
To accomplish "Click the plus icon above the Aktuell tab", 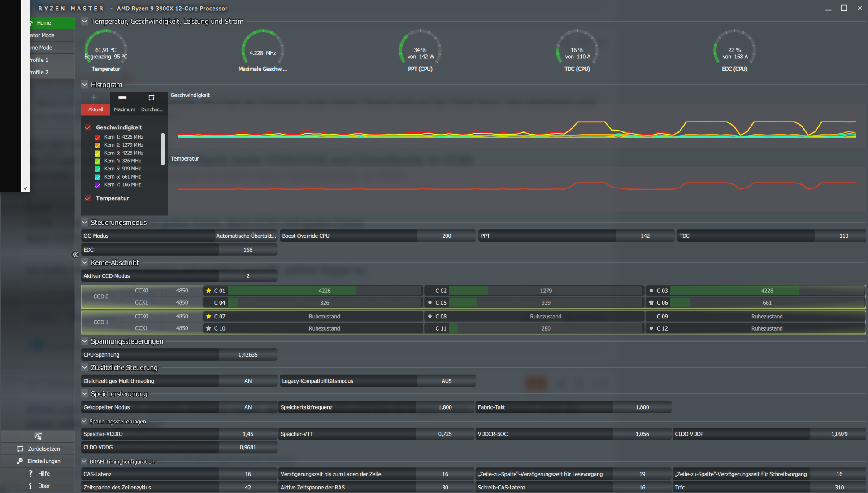I will [94, 97].
